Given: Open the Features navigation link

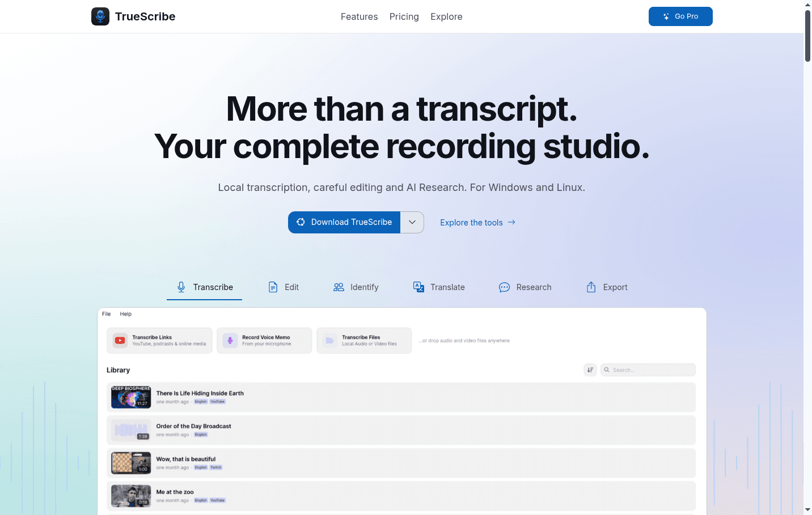Looking at the screenshot, I should tap(359, 16).
